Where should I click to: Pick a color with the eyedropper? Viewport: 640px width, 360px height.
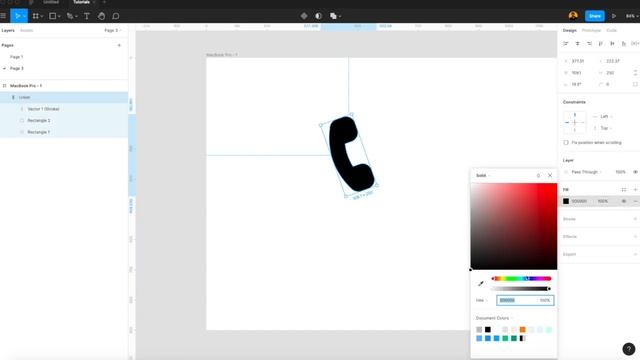pyautogui.click(x=481, y=283)
